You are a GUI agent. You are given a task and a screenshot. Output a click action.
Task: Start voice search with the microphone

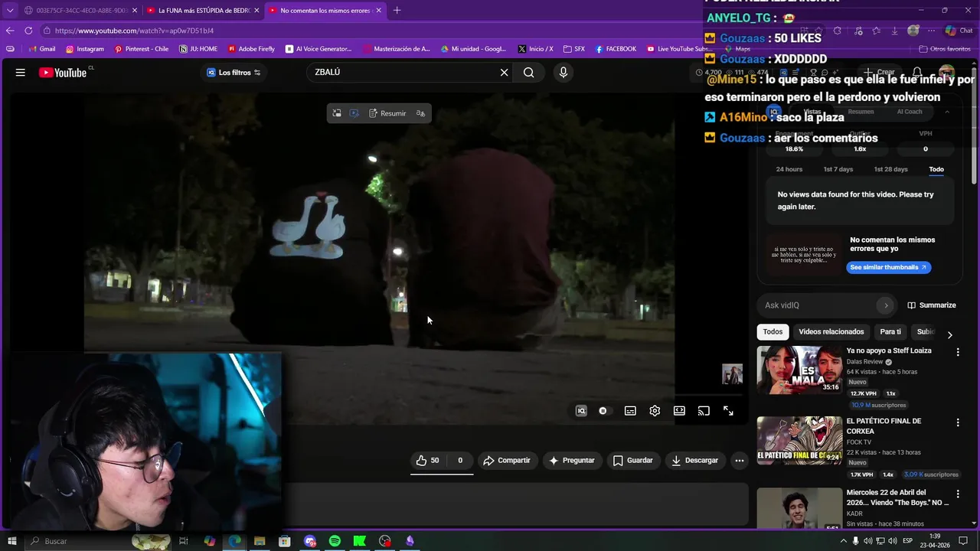(x=563, y=73)
